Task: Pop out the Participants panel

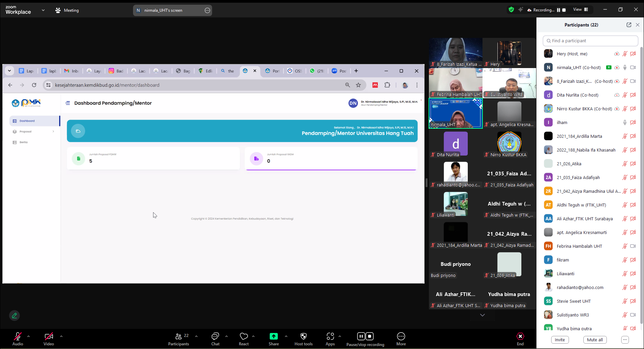Action: pos(629,25)
